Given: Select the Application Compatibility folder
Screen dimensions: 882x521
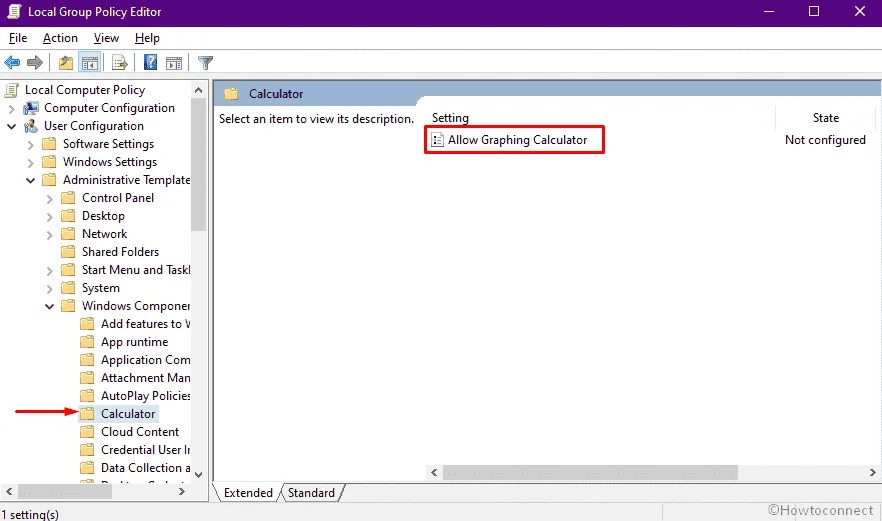Looking at the screenshot, I should [146, 360].
